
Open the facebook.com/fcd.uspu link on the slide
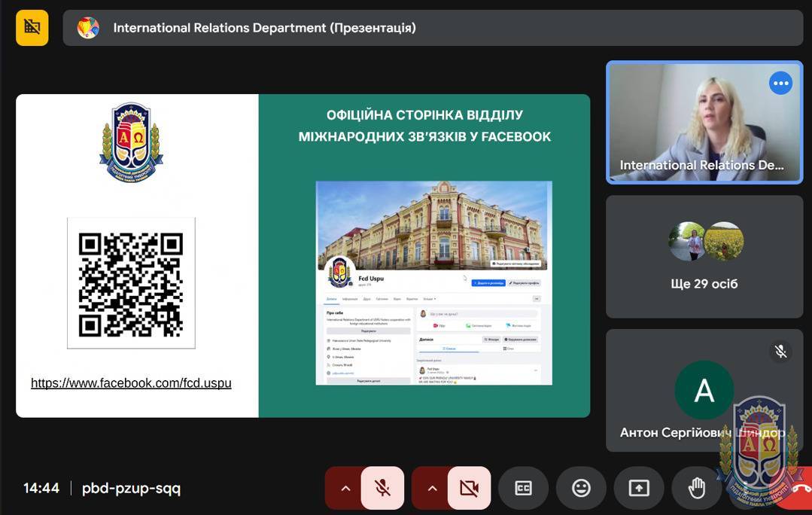tap(131, 383)
